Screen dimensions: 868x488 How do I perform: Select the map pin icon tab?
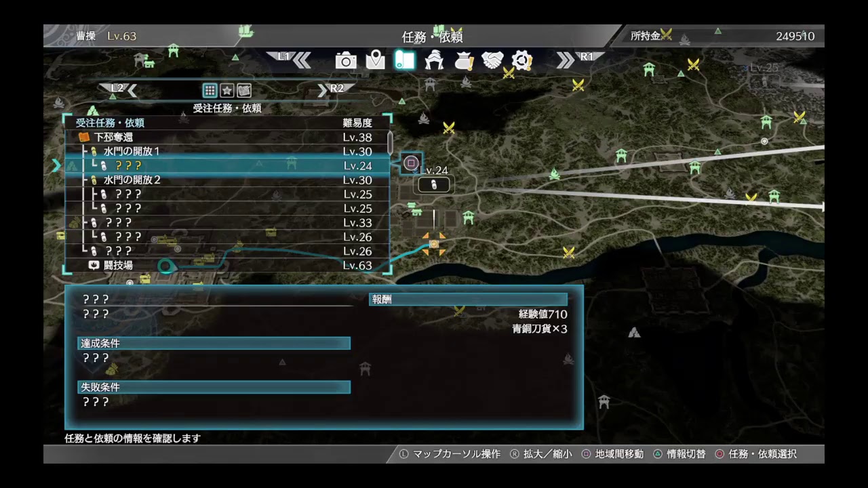coord(375,61)
